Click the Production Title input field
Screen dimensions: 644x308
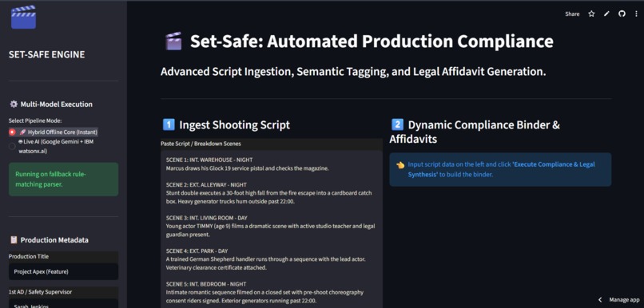coord(63,271)
